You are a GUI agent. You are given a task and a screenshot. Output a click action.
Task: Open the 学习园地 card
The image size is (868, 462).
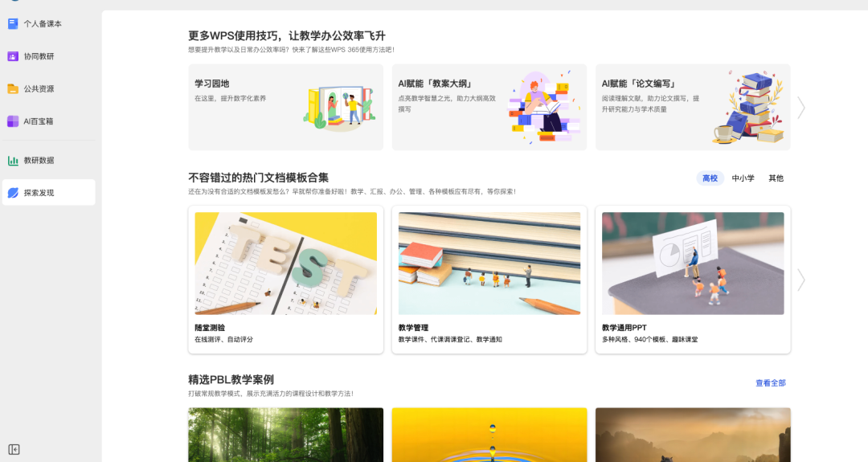tap(285, 108)
